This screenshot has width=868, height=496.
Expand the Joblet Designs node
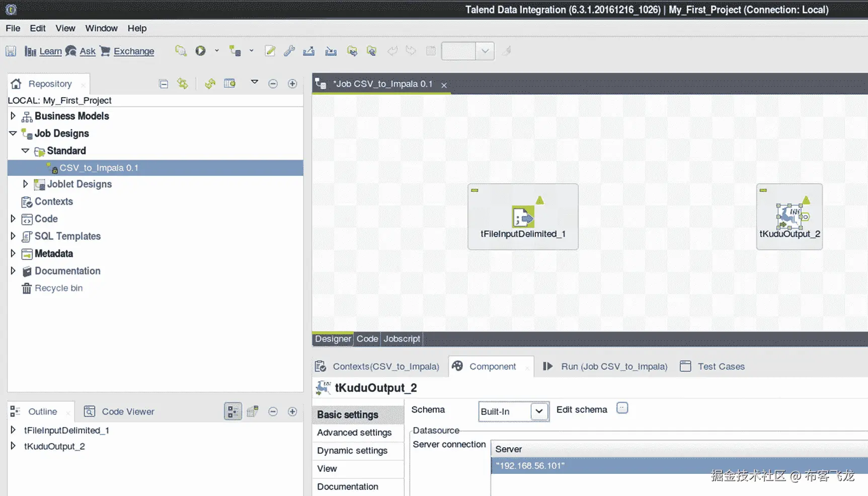tap(25, 184)
